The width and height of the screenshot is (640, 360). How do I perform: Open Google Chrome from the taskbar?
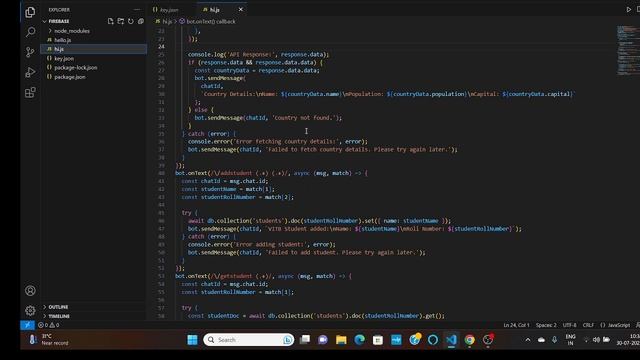(x=469, y=340)
